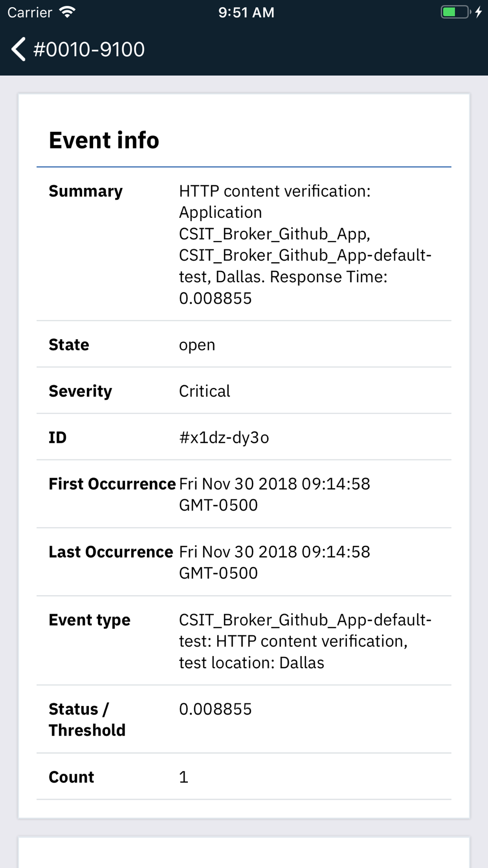Tap the Wi-Fi status icon
This screenshot has width=488, height=868.
[x=67, y=12]
